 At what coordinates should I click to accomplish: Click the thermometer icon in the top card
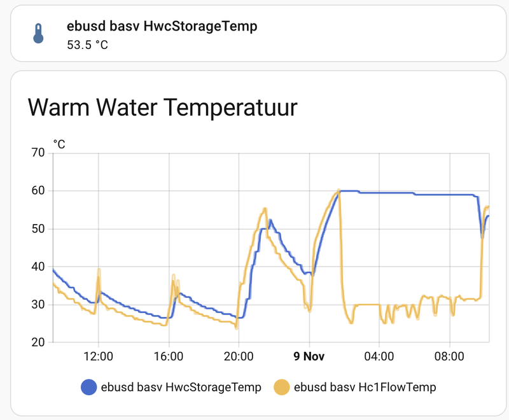pyautogui.click(x=39, y=34)
